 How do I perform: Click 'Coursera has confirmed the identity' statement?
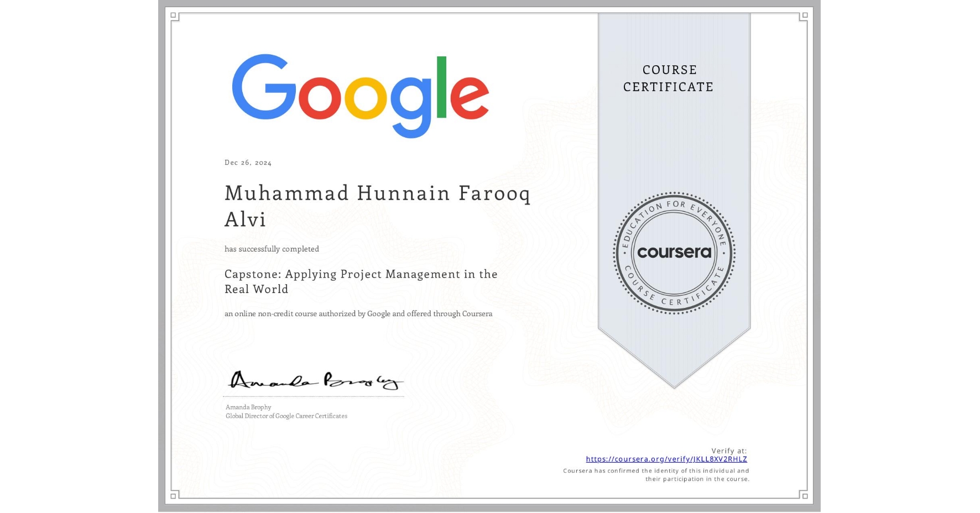[x=656, y=475]
